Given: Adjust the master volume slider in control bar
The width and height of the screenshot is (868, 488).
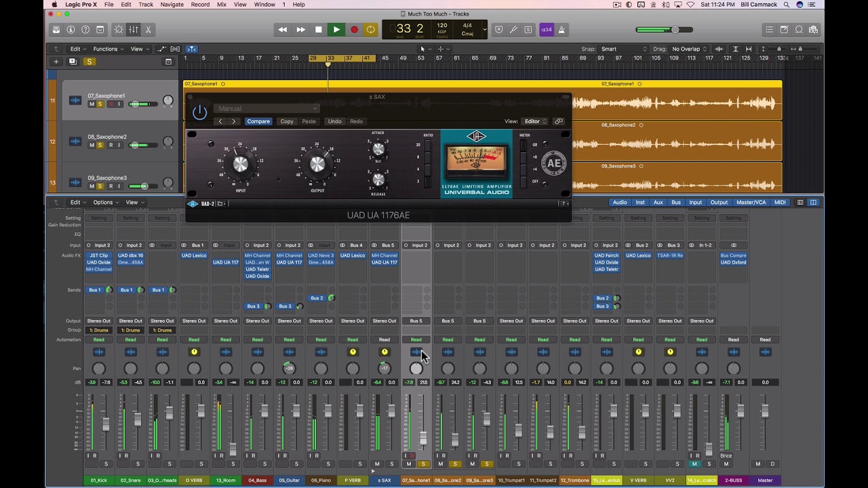Looking at the screenshot, I should (664, 30).
